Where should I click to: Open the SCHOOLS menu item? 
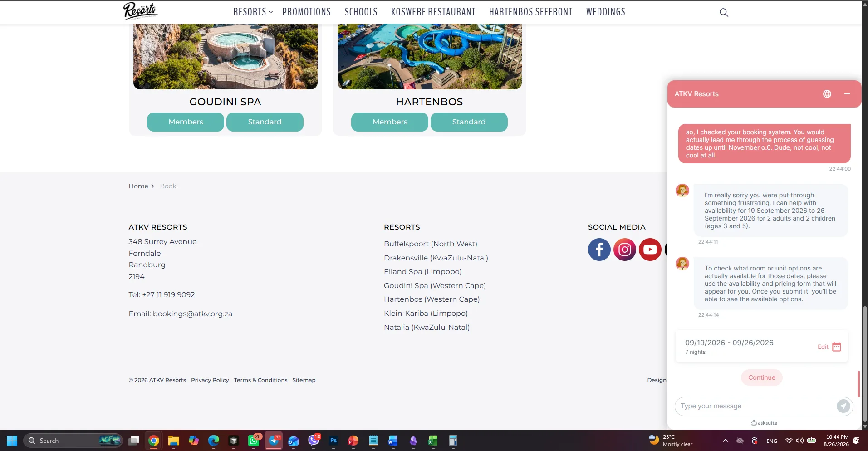coord(361,12)
